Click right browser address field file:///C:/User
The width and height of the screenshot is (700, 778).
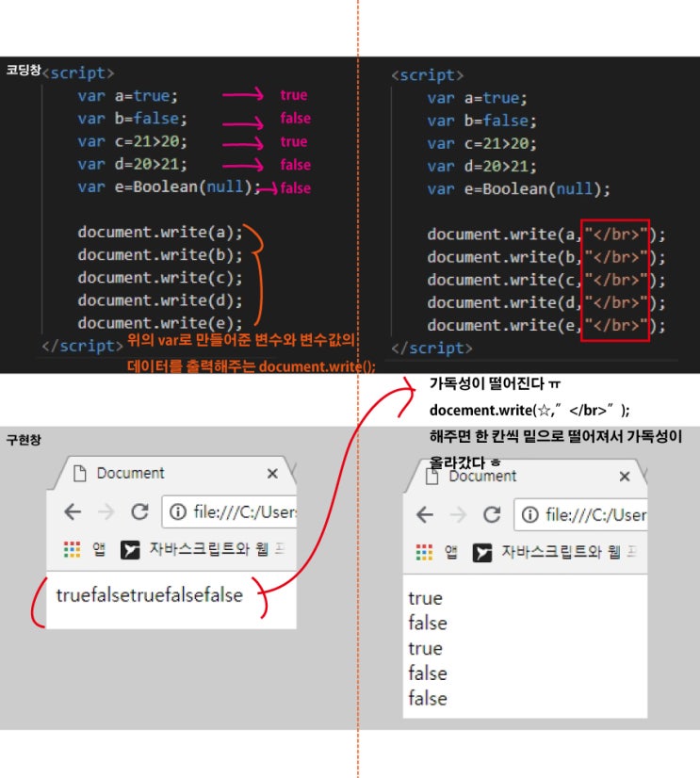coord(581,514)
